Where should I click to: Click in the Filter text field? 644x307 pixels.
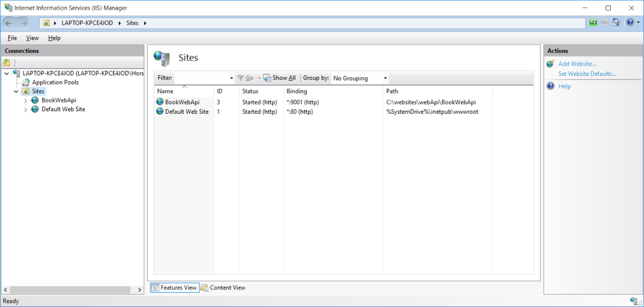(x=202, y=78)
